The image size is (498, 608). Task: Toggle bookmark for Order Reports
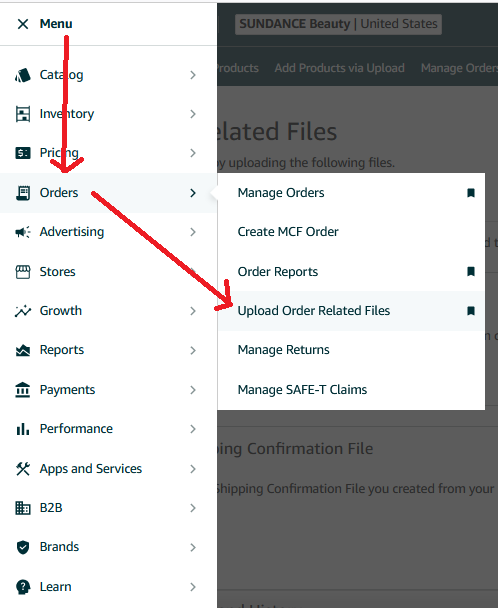click(471, 271)
